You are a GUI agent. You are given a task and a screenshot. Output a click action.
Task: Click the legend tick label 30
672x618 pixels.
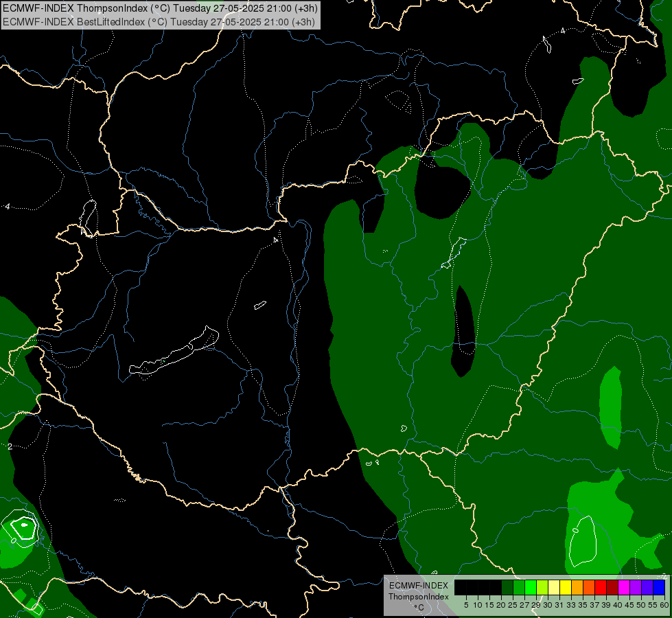click(x=548, y=605)
